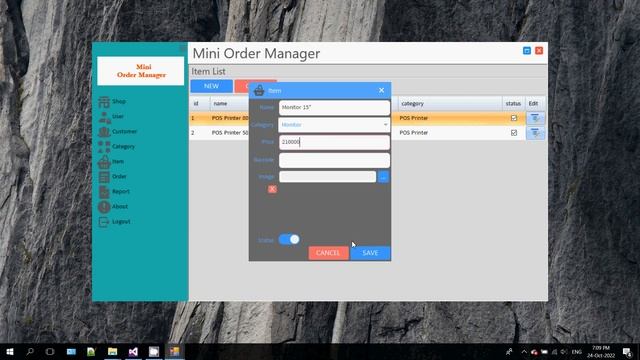Click CANCEL in the Item dialog
This screenshot has width=640, height=360.
tap(328, 253)
